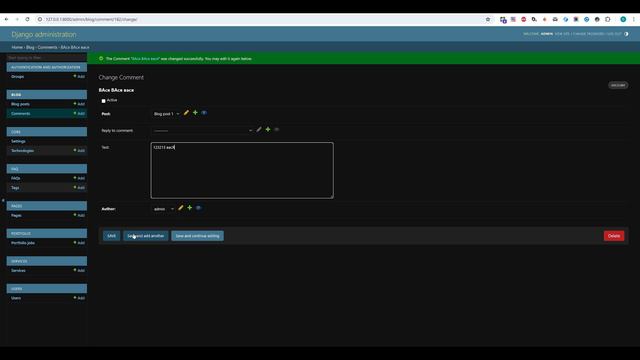Open Users in the sidebar
Screen dimensions: 640x360
click(x=16, y=298)
